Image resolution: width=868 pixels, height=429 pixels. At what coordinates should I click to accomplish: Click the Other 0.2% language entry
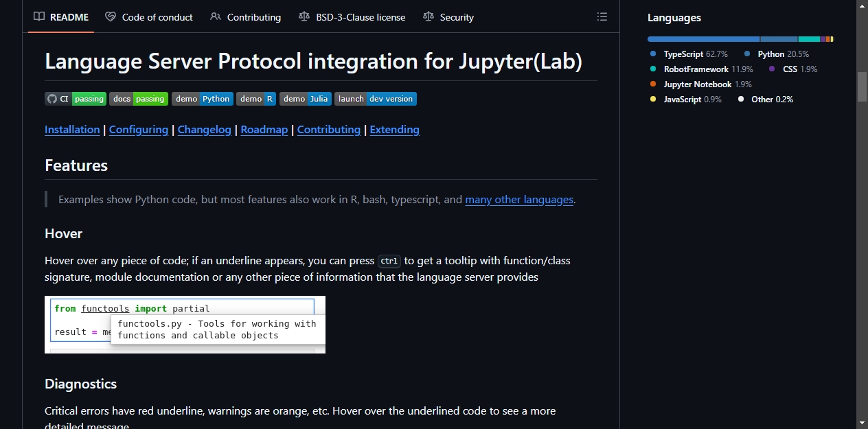click(x=765, y=100)
